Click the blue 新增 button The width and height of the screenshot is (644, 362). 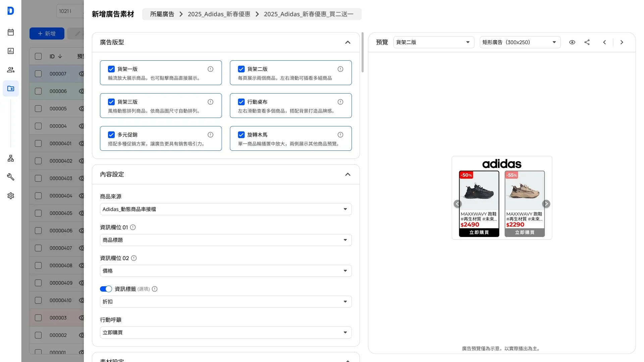click(47, 34)
